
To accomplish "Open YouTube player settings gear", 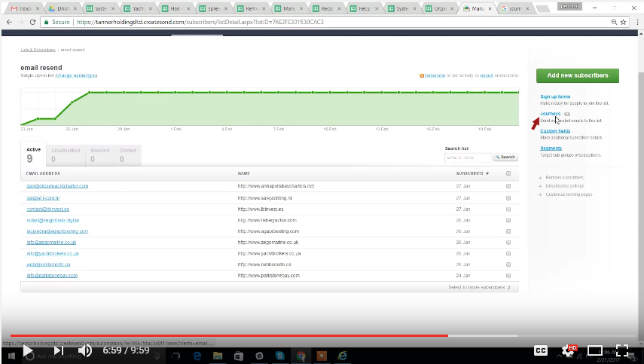I will 568,350.
